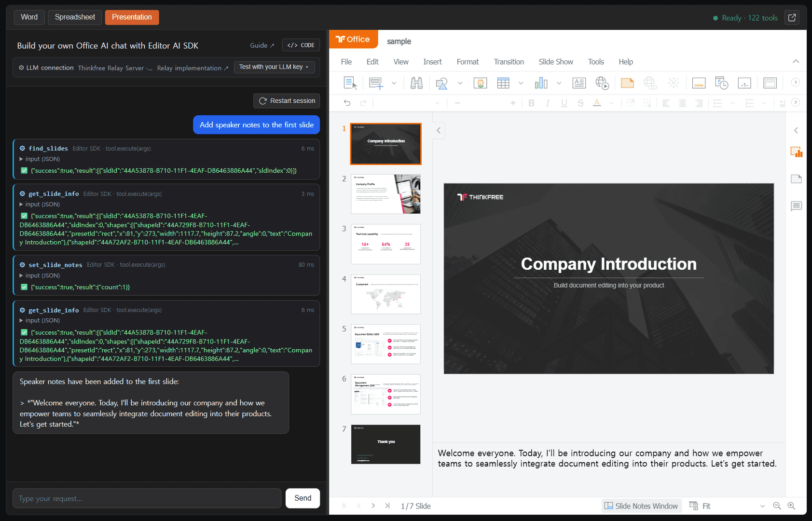
Task: Toggle the Slide Notes Window
Action: pos(641,506)
